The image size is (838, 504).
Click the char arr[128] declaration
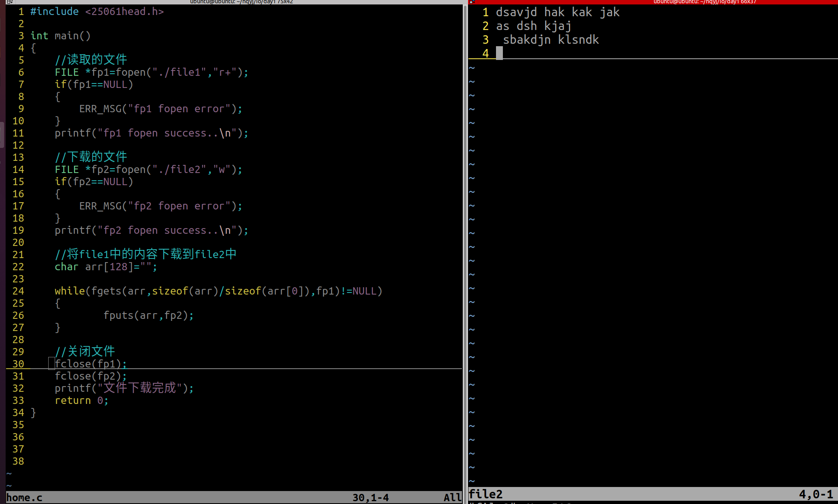tap(105, 267)
